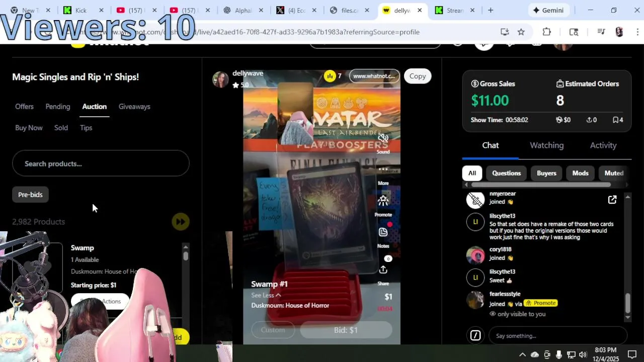Open the Buy Now tab

29,128
